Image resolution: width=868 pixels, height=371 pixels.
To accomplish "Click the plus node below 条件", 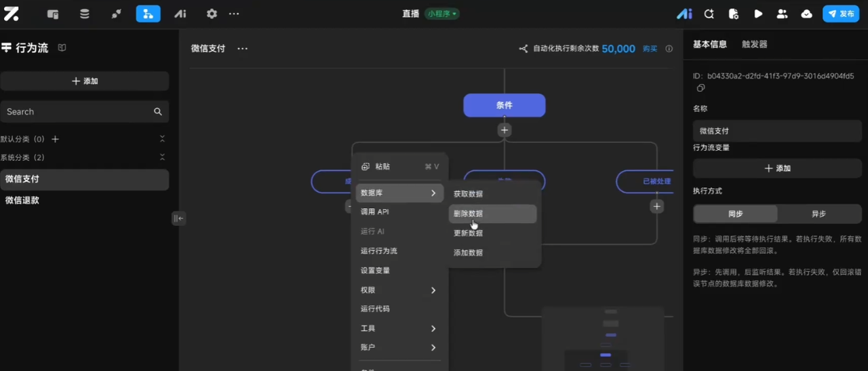I will pyautogui.click(x=504, y=130).
